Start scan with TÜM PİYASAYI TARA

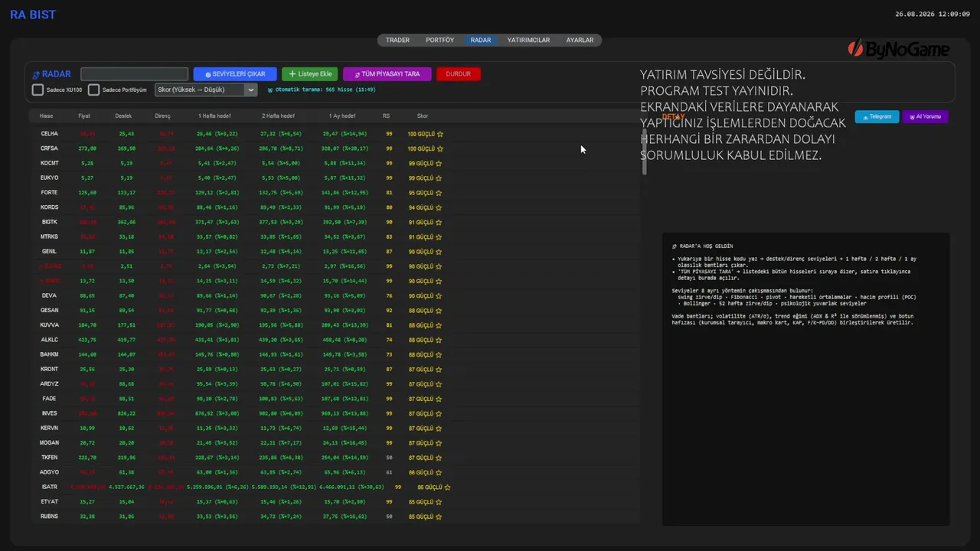387,74
